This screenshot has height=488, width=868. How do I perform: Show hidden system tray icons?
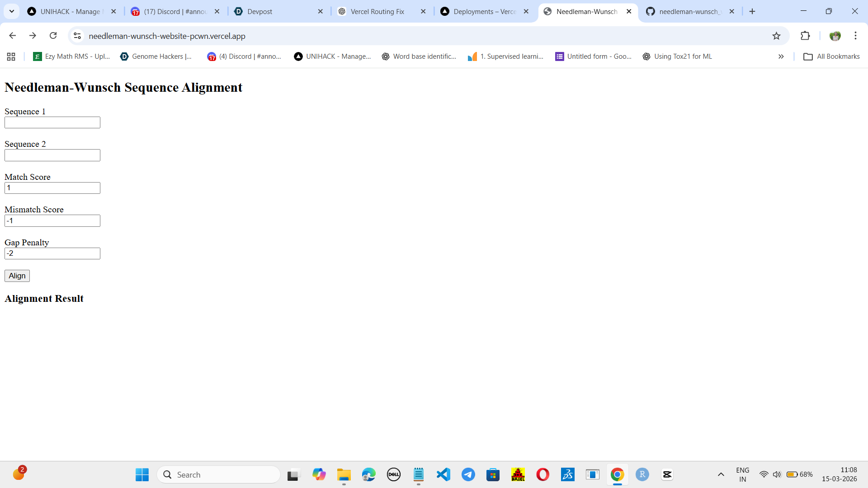click(721, 474)
